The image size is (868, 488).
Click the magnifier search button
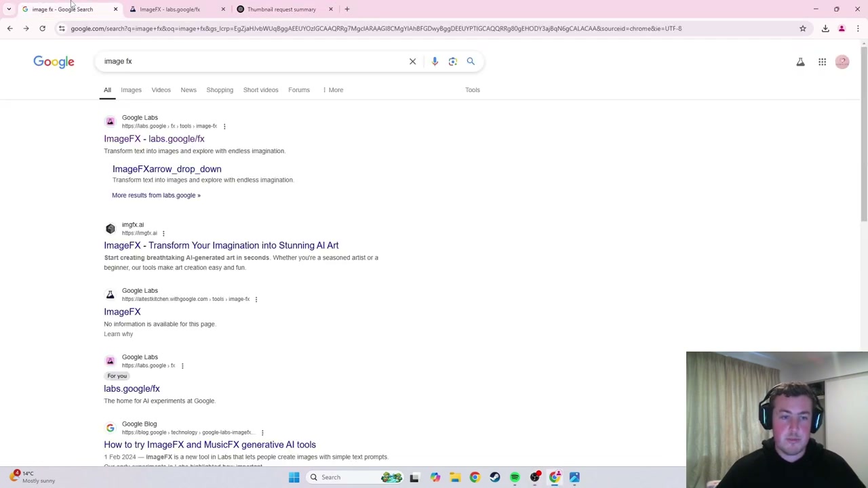coord(471,61)
